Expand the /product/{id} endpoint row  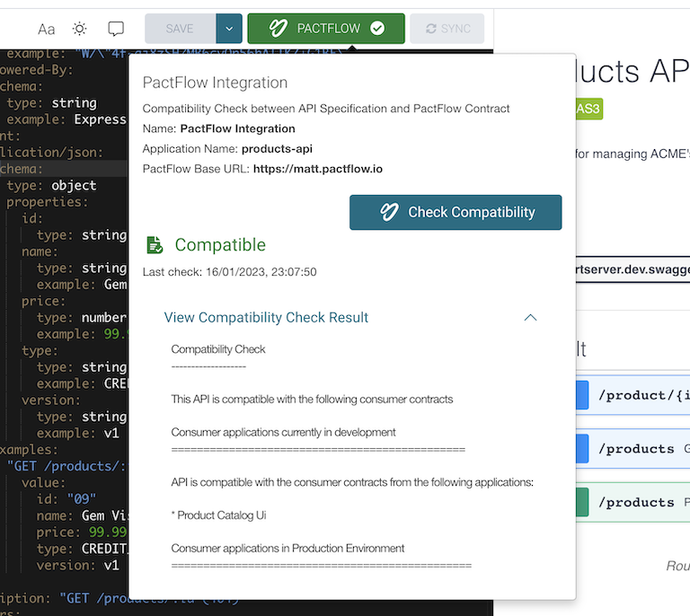[643, 395]
